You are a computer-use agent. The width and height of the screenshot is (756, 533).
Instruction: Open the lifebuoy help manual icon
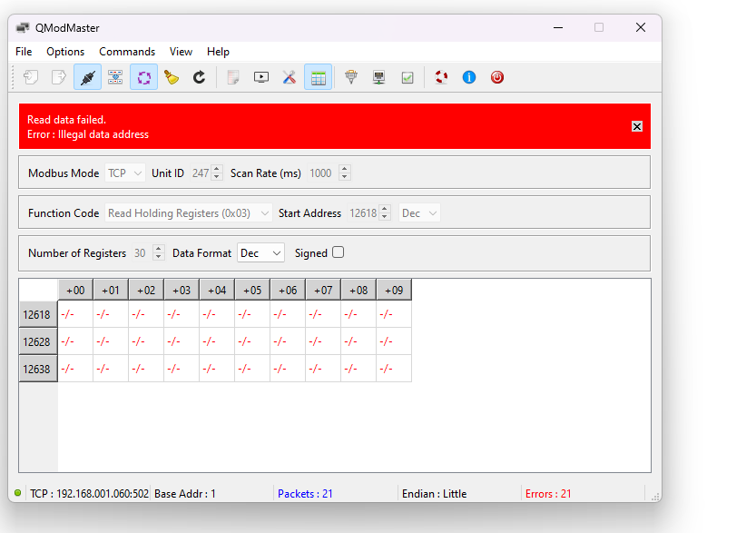(441, 77)
